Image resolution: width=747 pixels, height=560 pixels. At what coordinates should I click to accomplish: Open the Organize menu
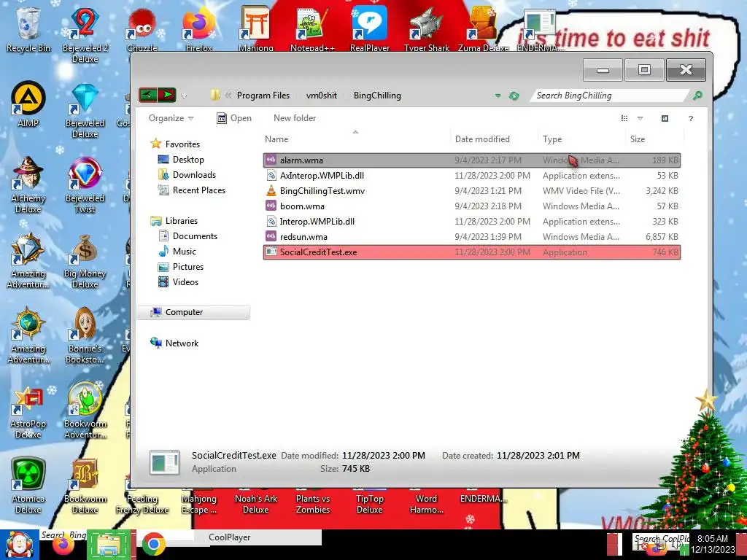tap(171, 118)
